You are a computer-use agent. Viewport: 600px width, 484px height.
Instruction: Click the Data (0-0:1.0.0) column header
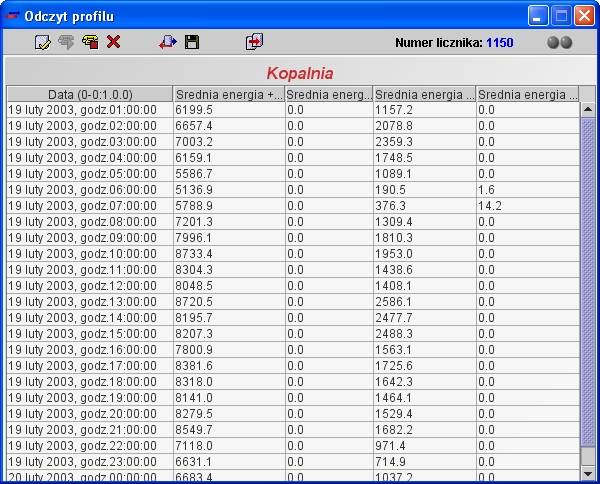click(90, 94)
